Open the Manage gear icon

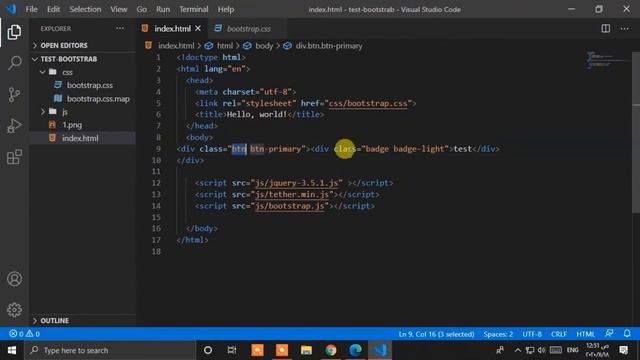coord(14,310)
